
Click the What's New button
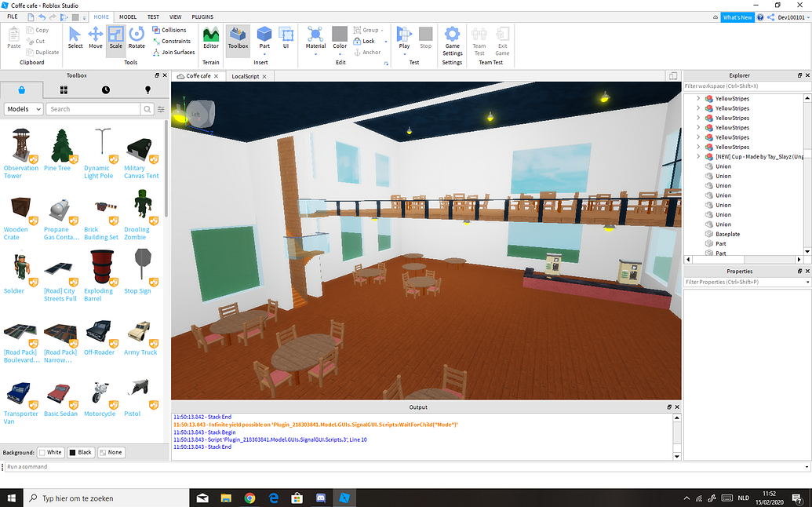737,17
